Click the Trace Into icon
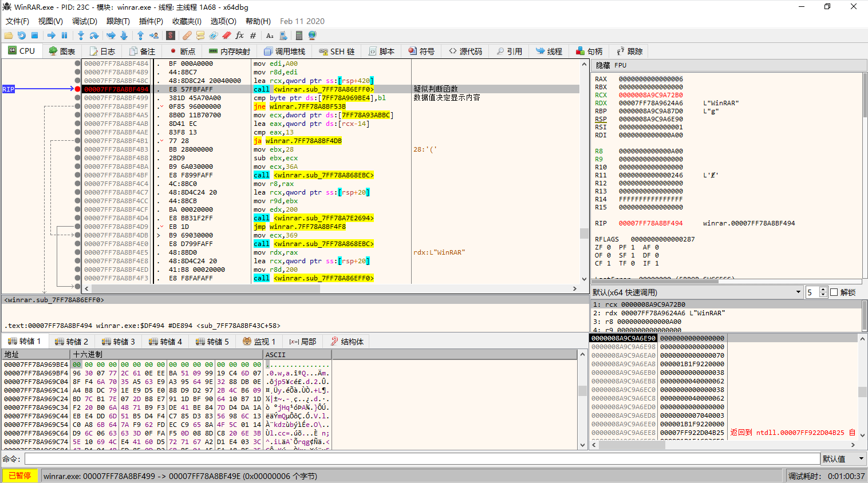868x483 pixels. coord(111,35)
